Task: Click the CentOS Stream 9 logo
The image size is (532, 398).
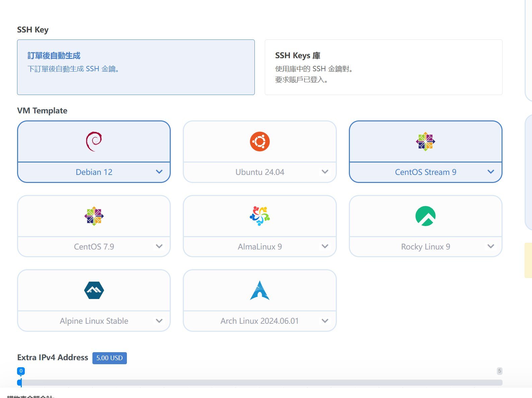Action: [426, 141]
